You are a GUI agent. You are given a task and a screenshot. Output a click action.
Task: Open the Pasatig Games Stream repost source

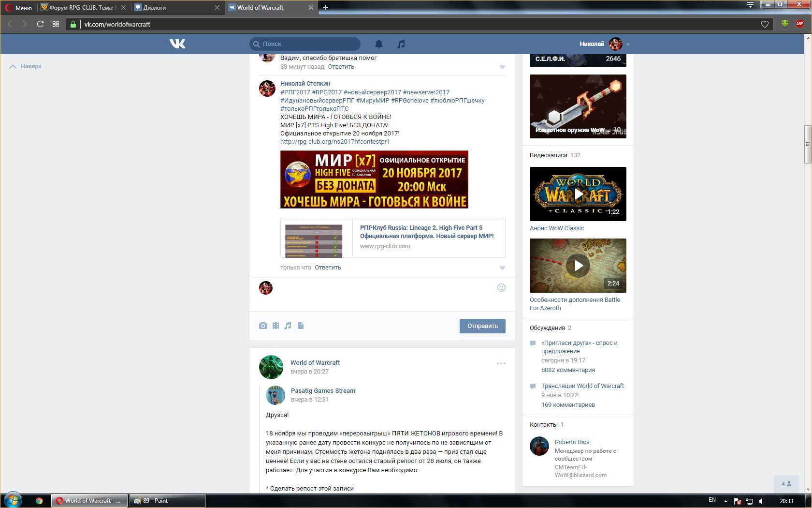click(323, 391)
